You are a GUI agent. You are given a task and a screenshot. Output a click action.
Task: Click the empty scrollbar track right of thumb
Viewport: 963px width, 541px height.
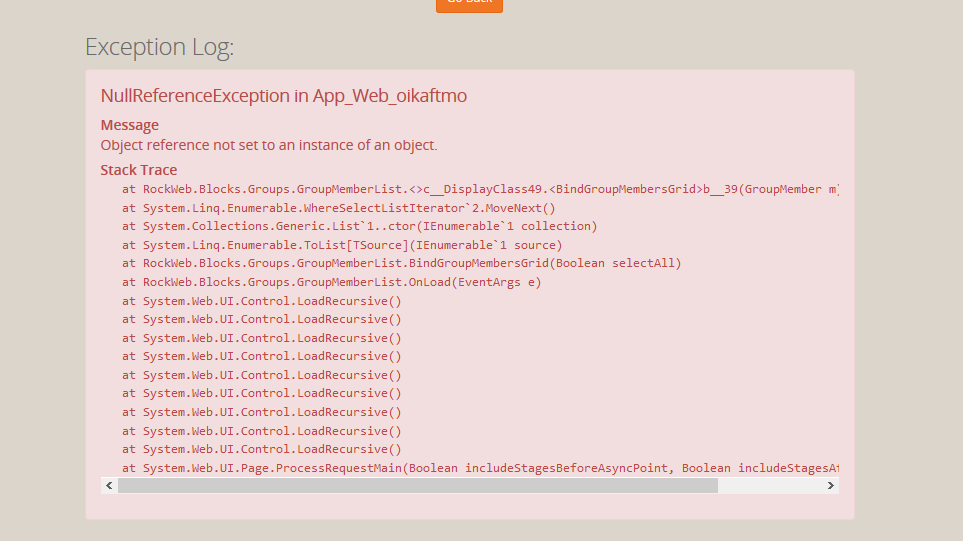pyautogui.click(x=769, y=485)
